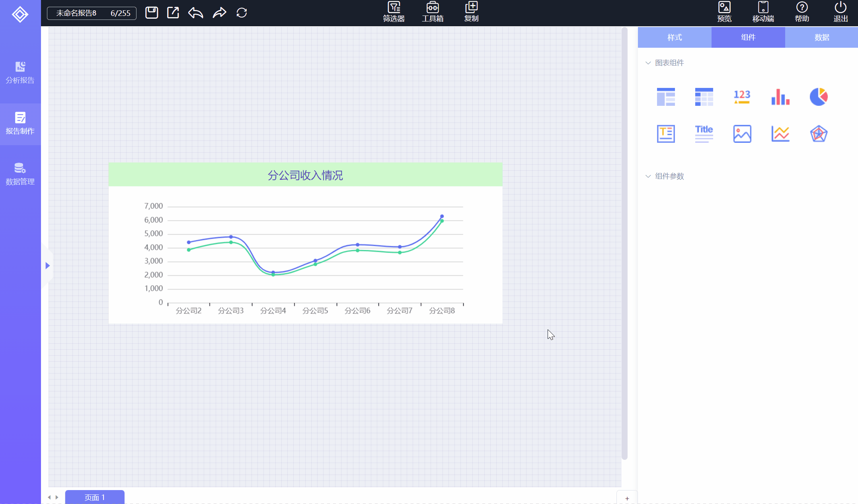The width and height of the screenshot is (858, 504).
Task: Click the 分公司6 axis label
Action: point(357,311)
